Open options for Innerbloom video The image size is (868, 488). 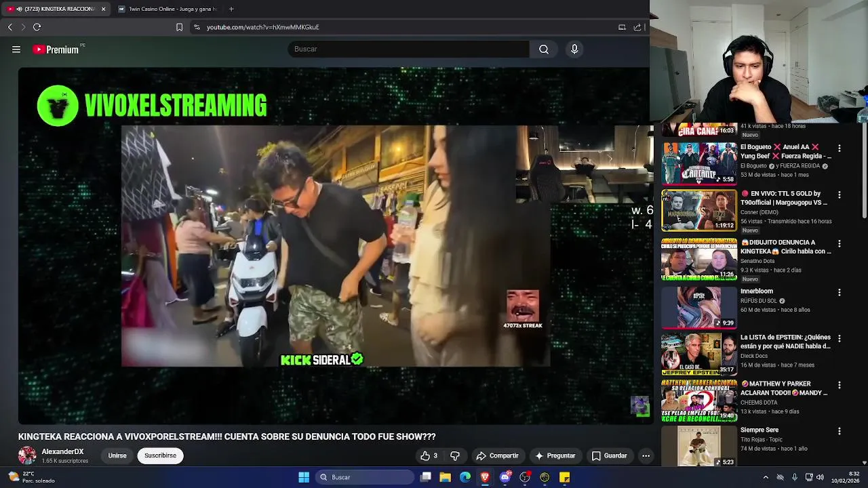840,292
